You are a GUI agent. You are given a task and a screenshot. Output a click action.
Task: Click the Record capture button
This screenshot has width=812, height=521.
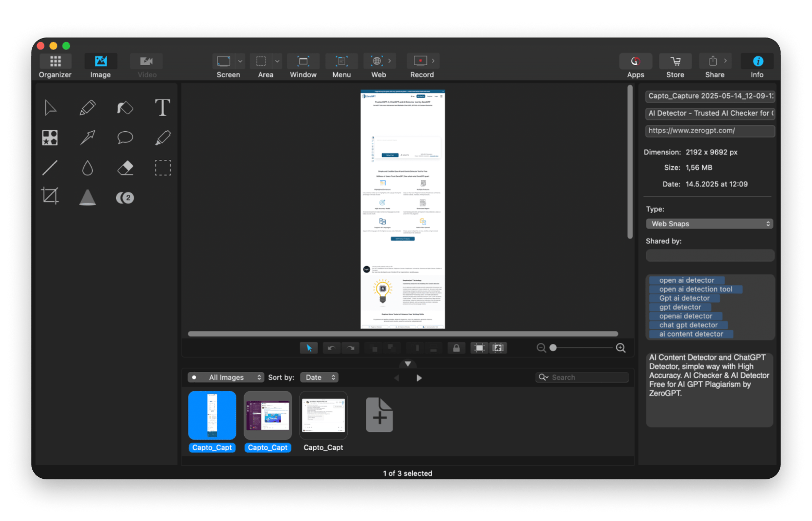[x=421, y=66]
